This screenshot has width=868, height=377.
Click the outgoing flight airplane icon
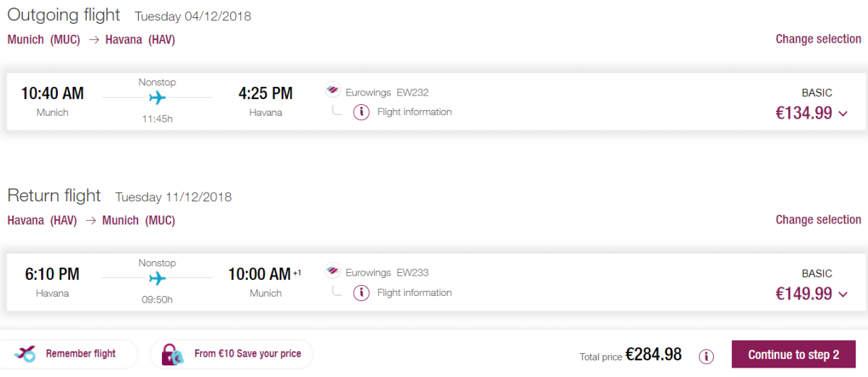[x=157, y=98]
